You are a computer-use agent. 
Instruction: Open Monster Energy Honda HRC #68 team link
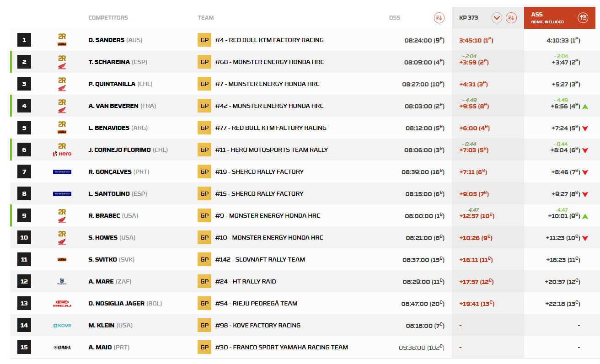269,62
